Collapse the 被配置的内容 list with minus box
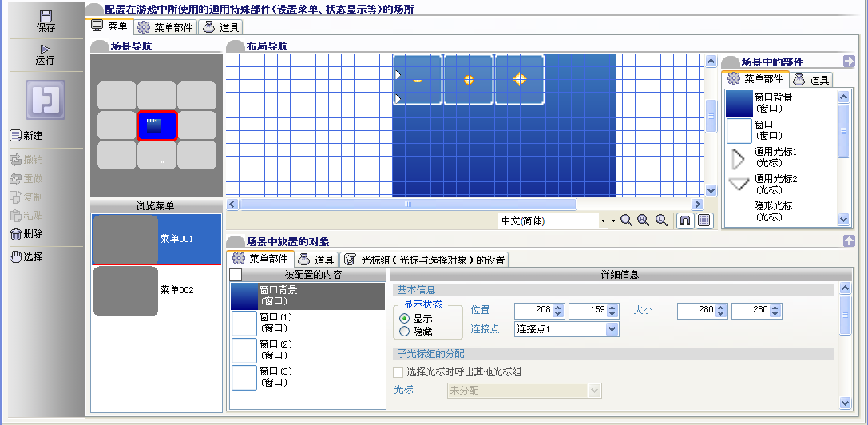 pyautogui.click(x=236, y=276)
